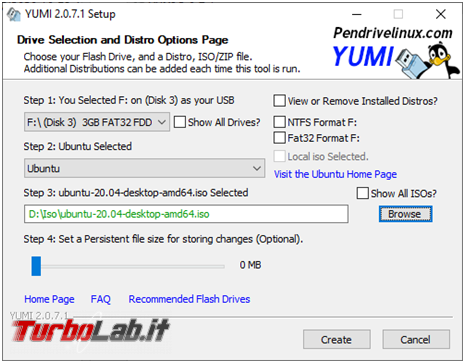Screen dimensions: 465x364
Task: Minimize the YUMI Setup window
Action: 357,14
